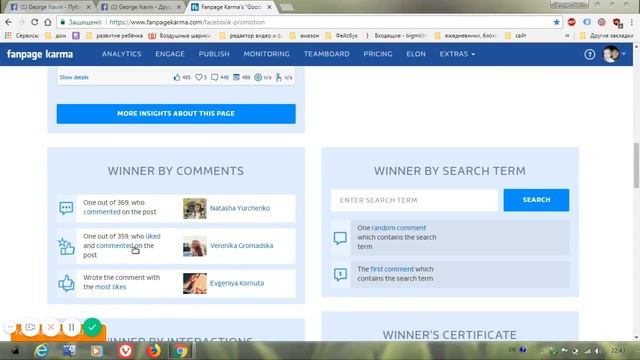Screen dimensions: 640x360
Task: Follow the 'liked' link in second winner row
Action: [x=153, y=236]
